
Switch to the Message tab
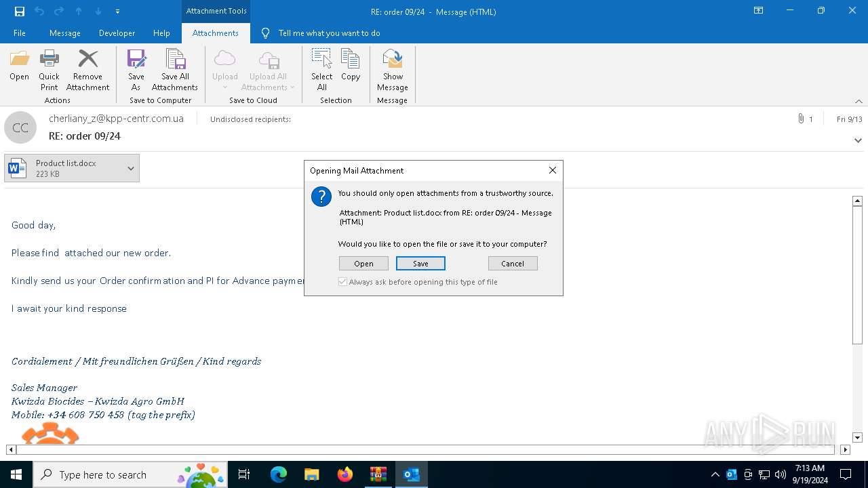(x=65, y=33)
